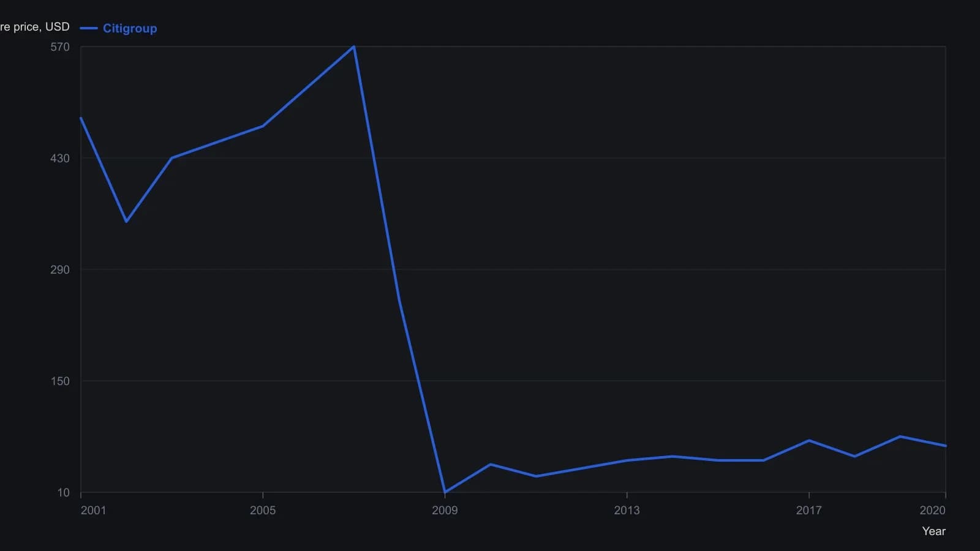Click the 2013 x-axis label
980x551 pixels.
(627, 511)
